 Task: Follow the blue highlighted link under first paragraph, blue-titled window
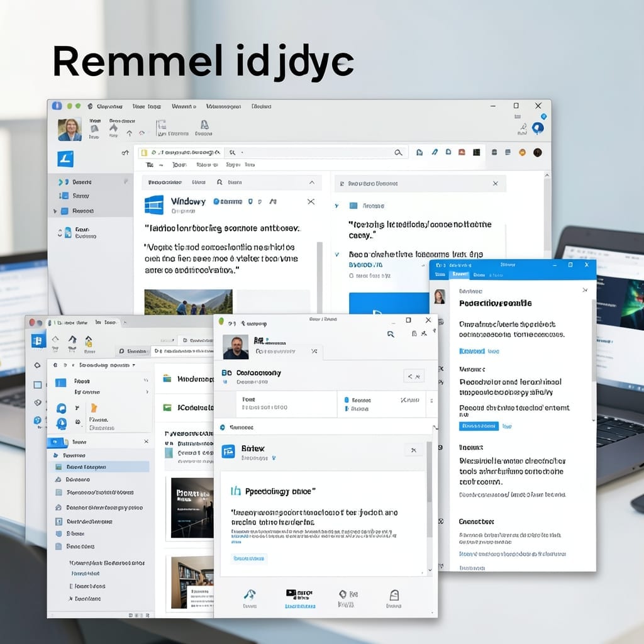point(472,351)
